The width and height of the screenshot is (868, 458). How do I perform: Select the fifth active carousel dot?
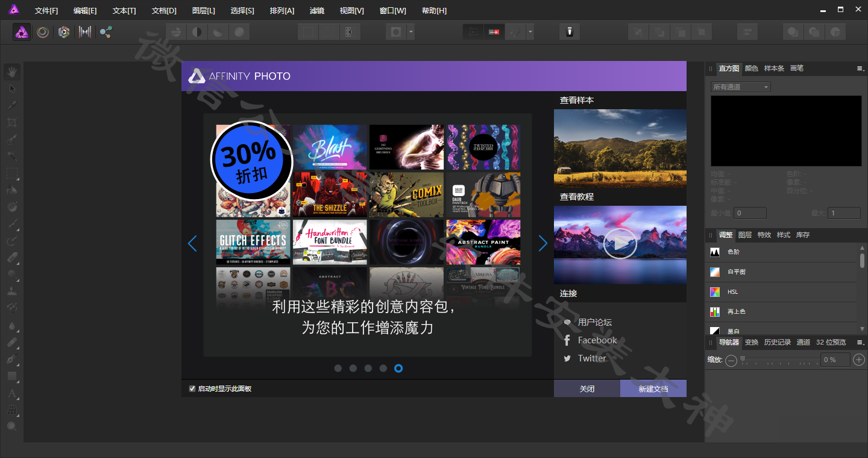398,368
